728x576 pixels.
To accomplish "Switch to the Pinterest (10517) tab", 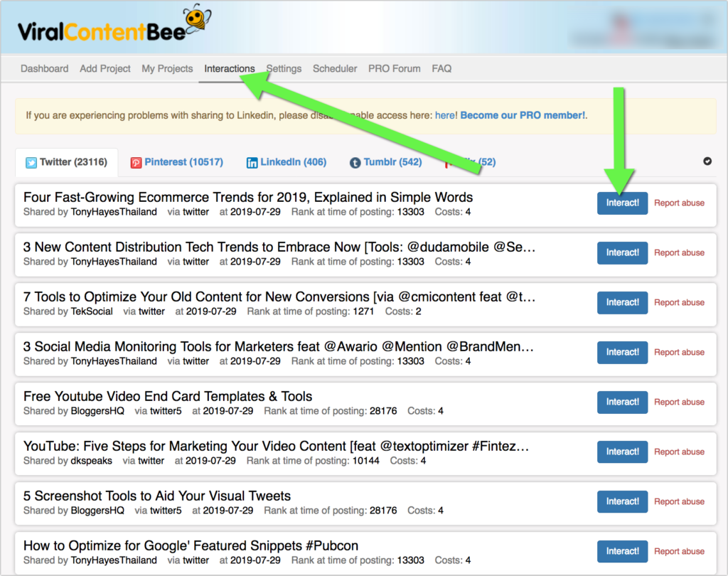I will pos(183,162).
